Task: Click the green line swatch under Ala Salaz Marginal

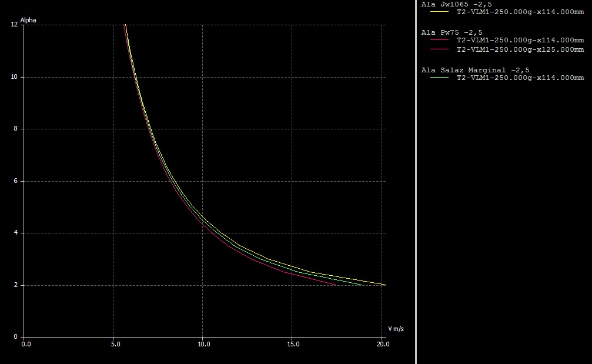Action: pos(439,78)
